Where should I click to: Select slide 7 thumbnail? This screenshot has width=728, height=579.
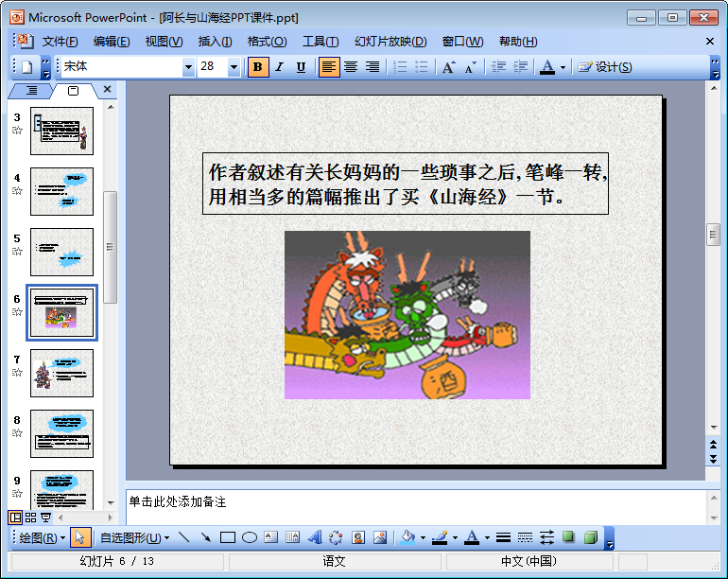[x=61, y=373]
